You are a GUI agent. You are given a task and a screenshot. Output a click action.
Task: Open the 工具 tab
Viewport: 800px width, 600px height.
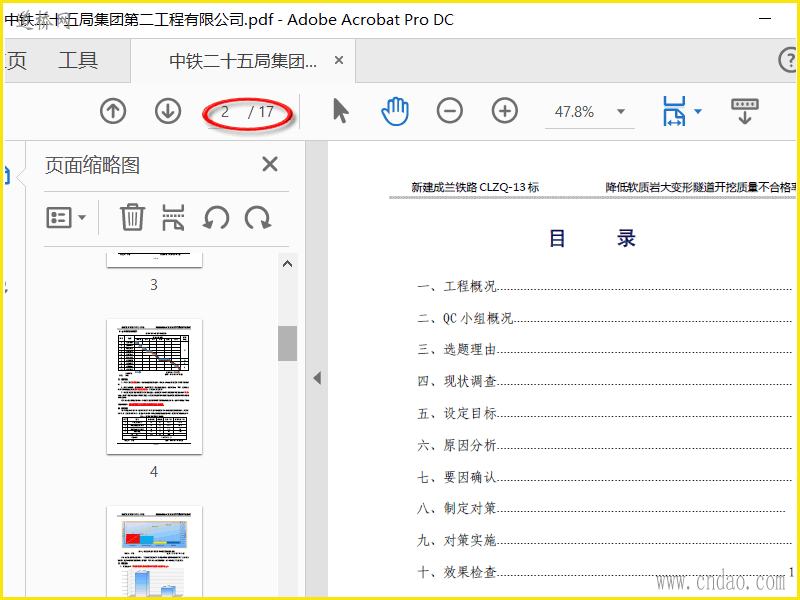click(x=78, y=60)
